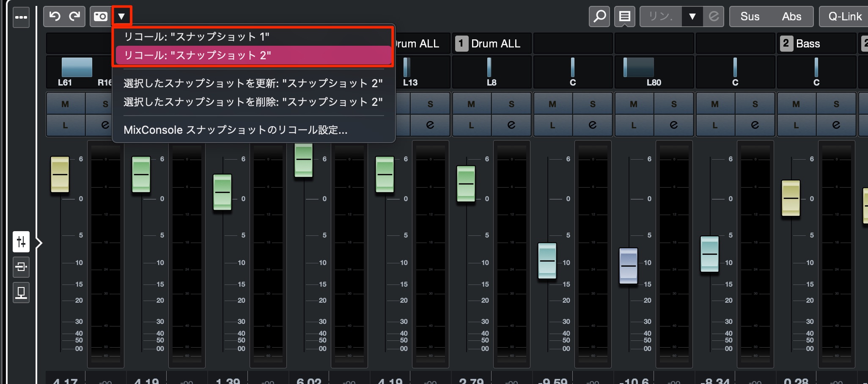The height and width of the screenshot is (384, 868).
Task: Open the dropdown arrow next to リン.
Action: tap(692, 17)
